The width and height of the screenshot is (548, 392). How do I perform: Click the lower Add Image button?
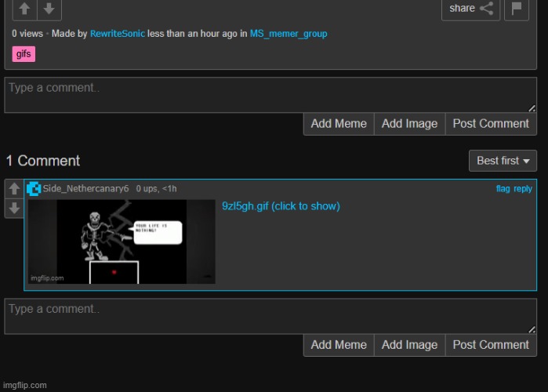click(409, 345)
